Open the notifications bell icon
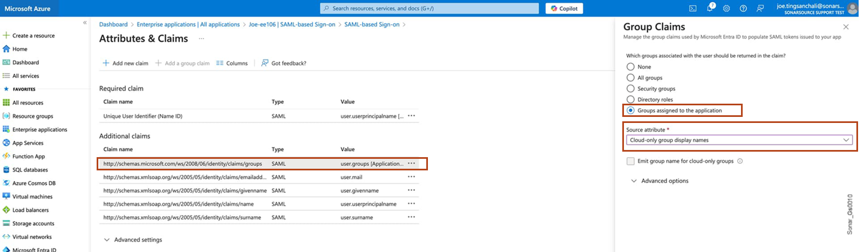The width and height of the screenshot is (868, 252). pyautogui.click(x=710, y=8)
